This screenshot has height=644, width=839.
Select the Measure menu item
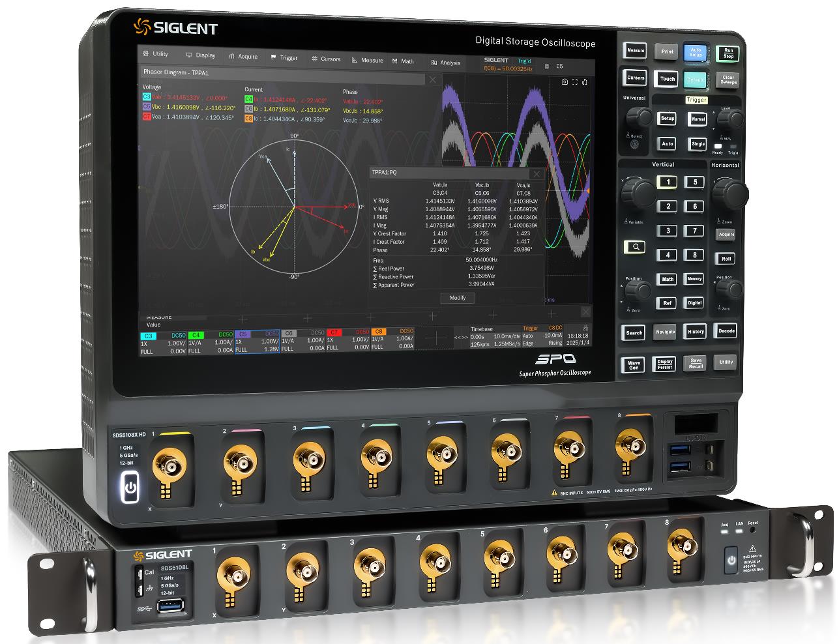[x=368, y=60]
